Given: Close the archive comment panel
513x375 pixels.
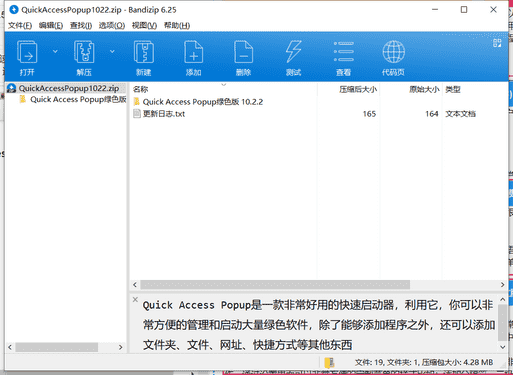Looking at the screenshot, I should coord(135,299).
